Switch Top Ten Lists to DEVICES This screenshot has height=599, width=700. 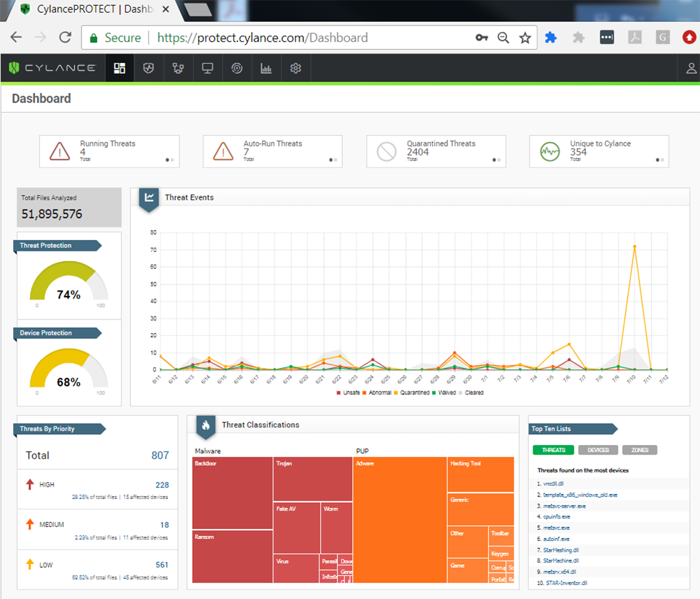598,450
